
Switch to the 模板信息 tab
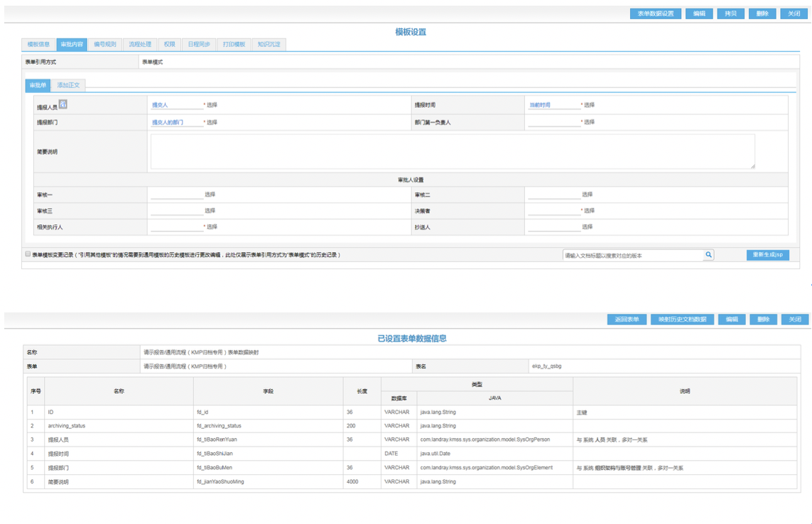click(x=38, y=44)
